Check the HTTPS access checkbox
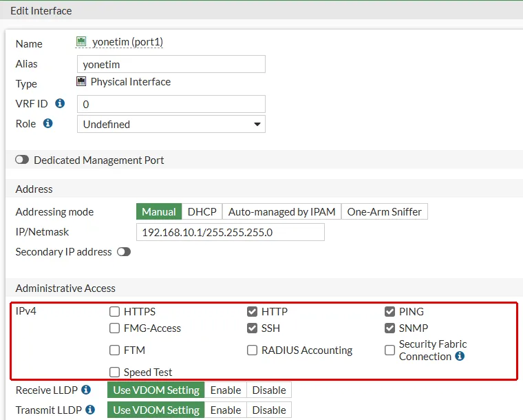 click(114, 312)
